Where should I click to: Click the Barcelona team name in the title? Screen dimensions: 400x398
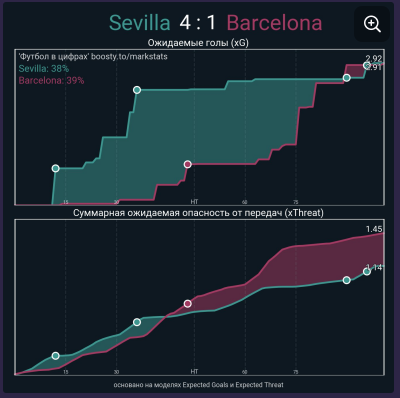click(274, 23)
